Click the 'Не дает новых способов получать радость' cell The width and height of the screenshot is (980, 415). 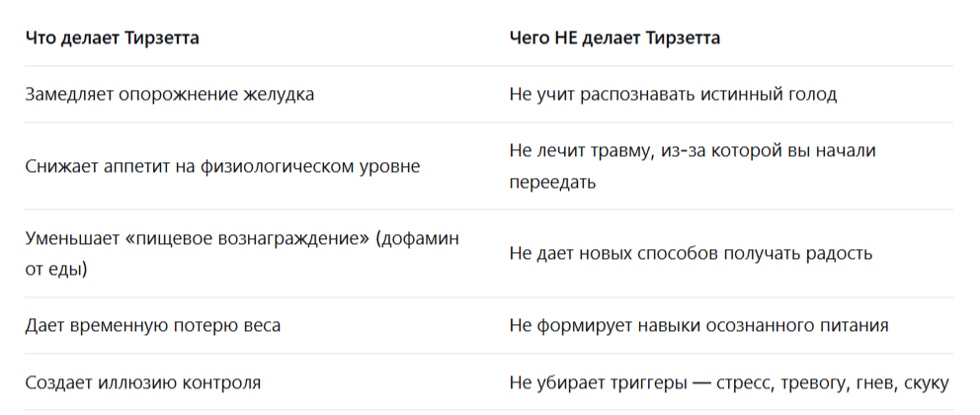coord(691,254)
